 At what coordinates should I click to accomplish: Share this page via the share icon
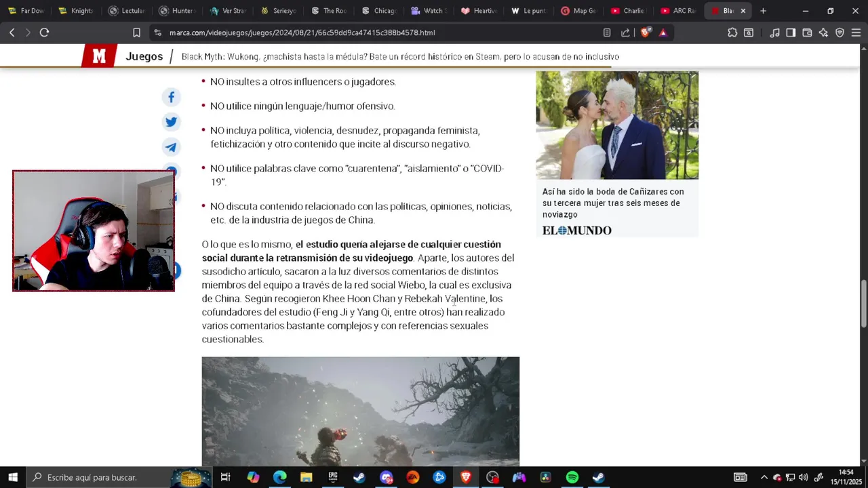pyautogui.click(x=625, y=33)
